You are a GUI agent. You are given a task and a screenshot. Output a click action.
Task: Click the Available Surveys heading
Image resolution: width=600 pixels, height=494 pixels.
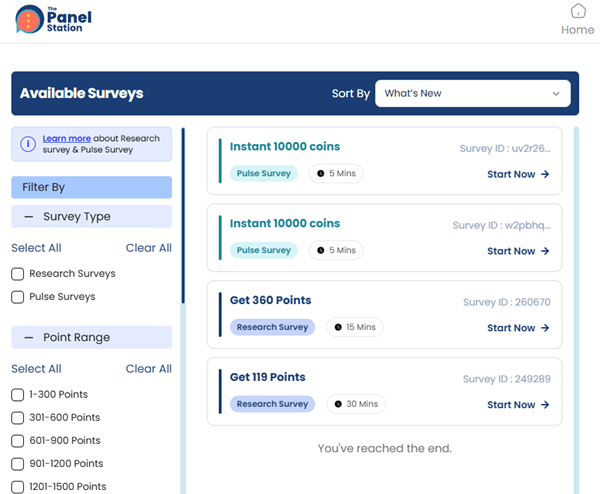82,93
